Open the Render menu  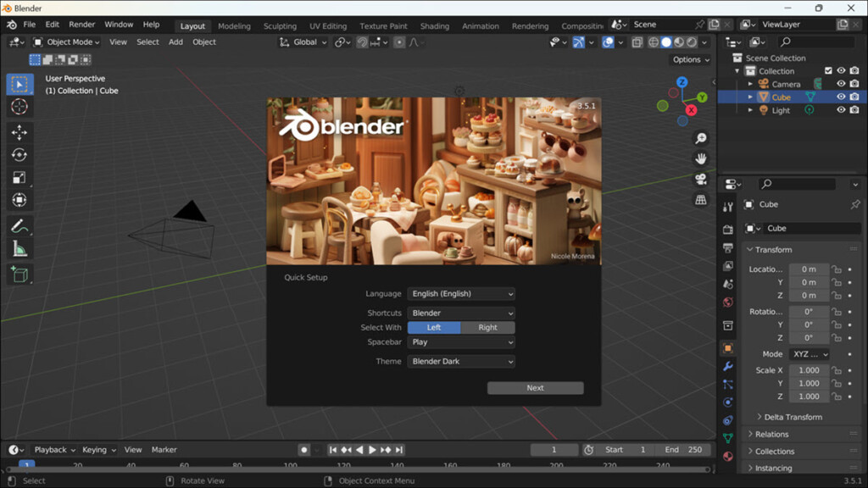[82, 25]
